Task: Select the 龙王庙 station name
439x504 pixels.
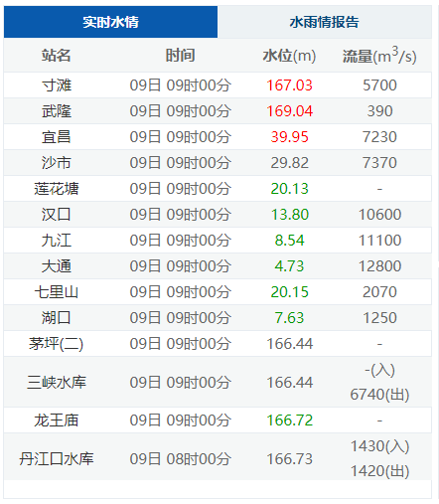Action: [x=57, y=420]
